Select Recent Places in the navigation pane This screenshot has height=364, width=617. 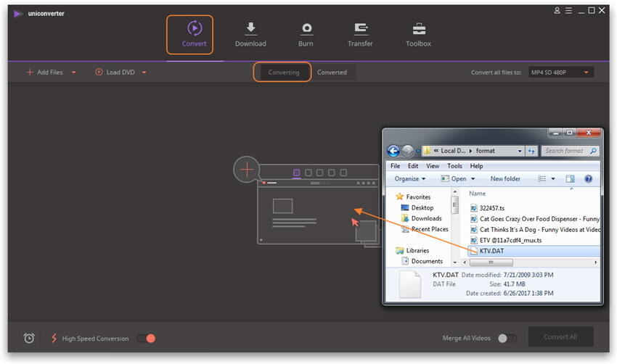point(425,229)
